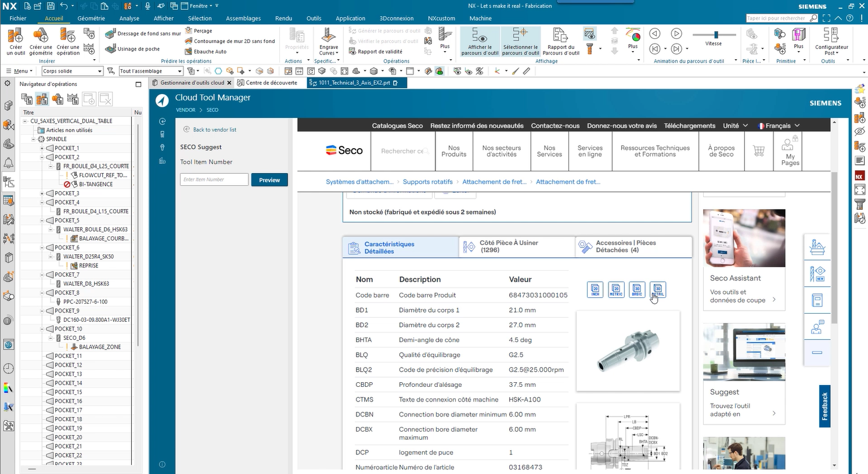Switch to Centre de découverte tab

(267, 82)
